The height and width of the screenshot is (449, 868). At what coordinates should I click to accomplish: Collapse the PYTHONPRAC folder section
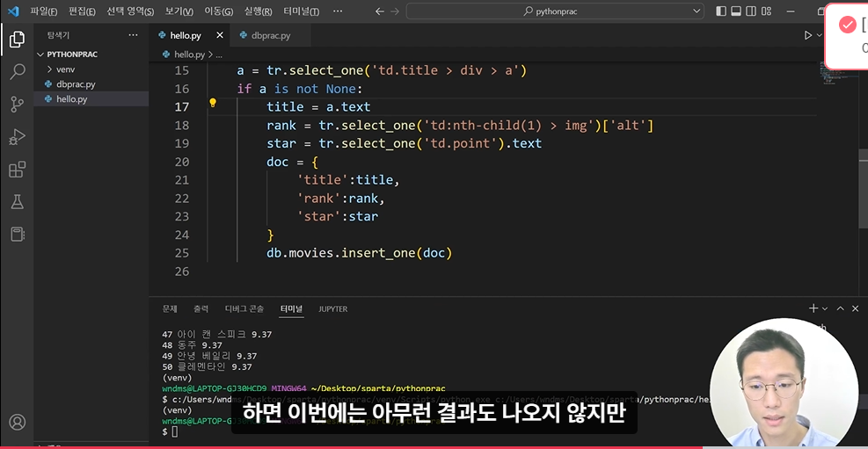tap(72, 54)
